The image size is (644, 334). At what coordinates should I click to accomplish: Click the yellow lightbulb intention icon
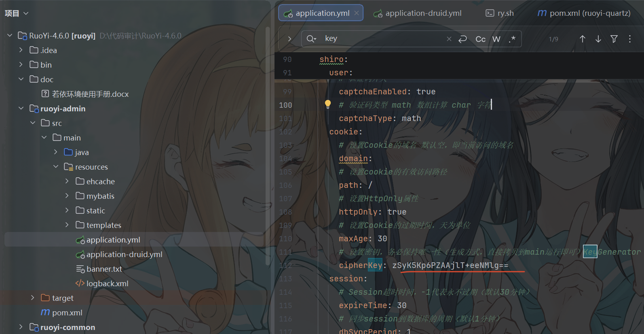pos(328,104)
